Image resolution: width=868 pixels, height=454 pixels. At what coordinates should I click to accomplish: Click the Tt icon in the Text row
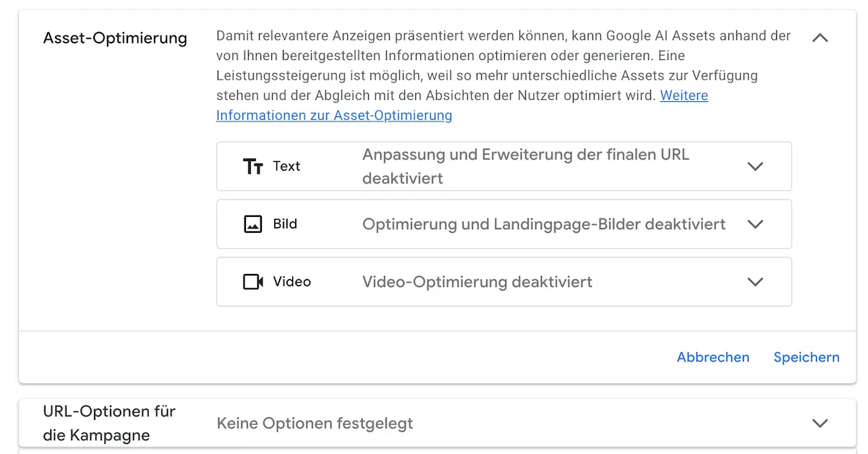pos(252,166)
